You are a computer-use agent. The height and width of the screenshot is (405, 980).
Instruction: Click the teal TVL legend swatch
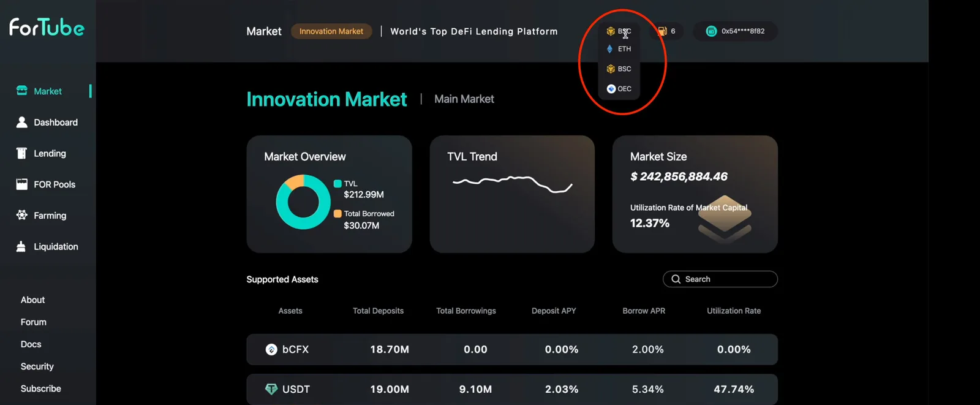click(337, 184)
